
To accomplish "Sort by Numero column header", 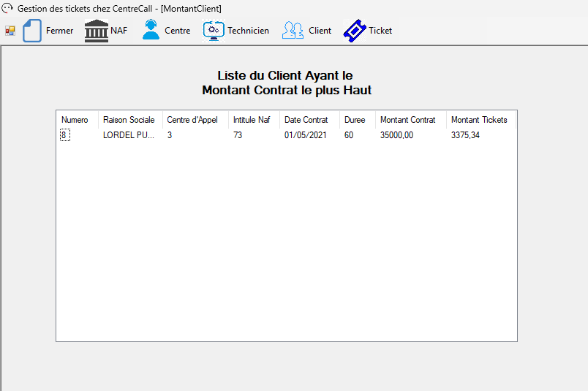I will pos(75,120).
